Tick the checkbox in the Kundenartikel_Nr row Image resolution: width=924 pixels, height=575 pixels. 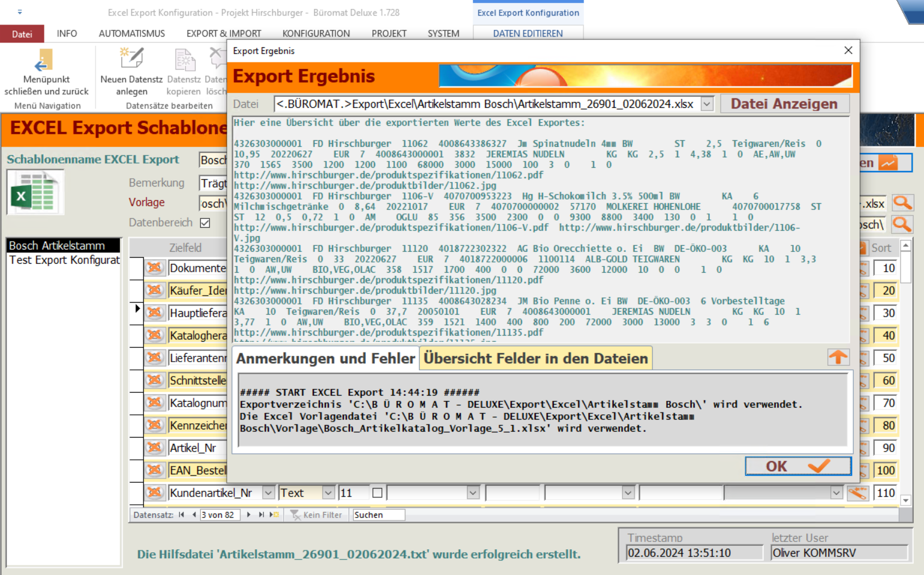tap(377, 493)
